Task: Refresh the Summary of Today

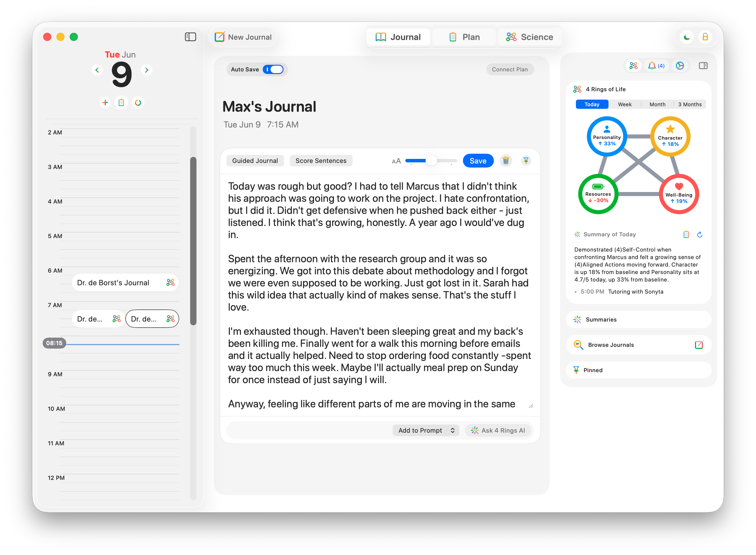Action: pyautogui.click(x=700, y=234)
